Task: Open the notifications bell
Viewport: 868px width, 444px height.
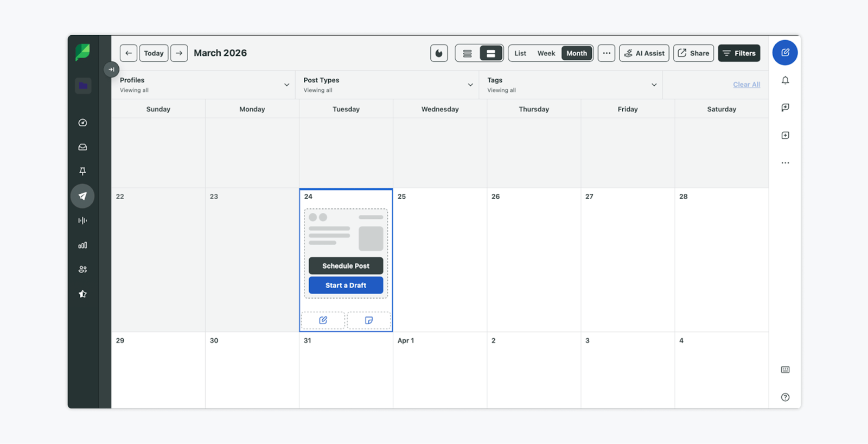Action: (785, 80)
